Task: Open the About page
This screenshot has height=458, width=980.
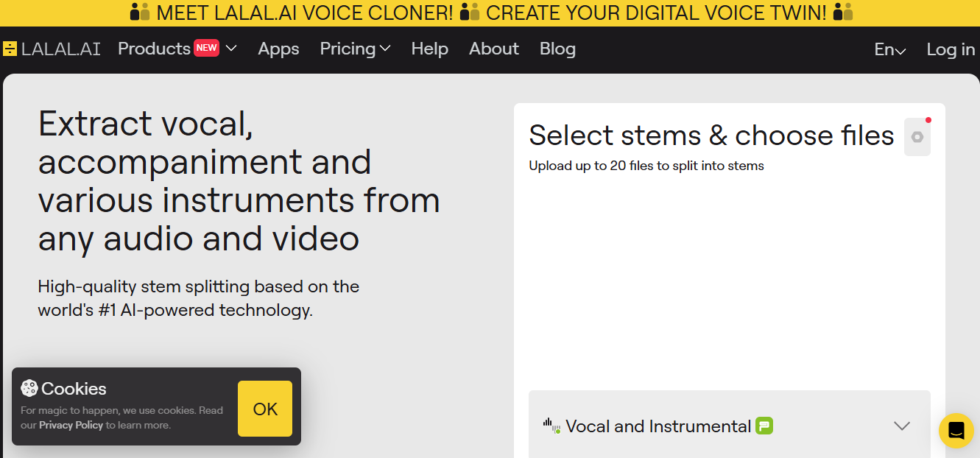Action: tap(494, 49)
